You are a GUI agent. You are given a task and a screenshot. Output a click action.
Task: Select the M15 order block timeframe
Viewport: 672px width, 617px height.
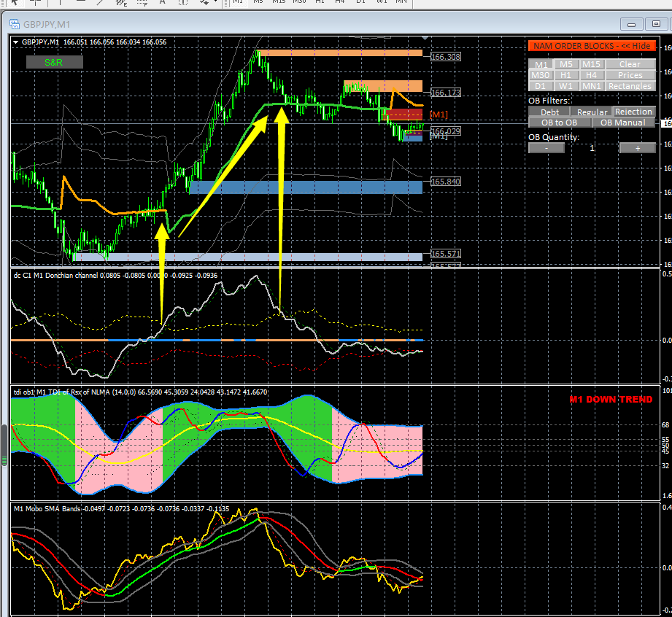(x=592, y=64)
